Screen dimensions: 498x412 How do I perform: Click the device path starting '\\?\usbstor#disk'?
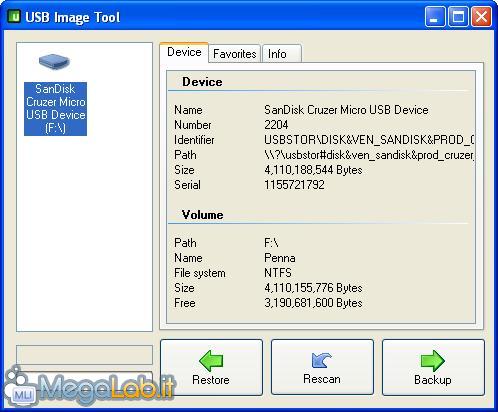coord(369,155)
